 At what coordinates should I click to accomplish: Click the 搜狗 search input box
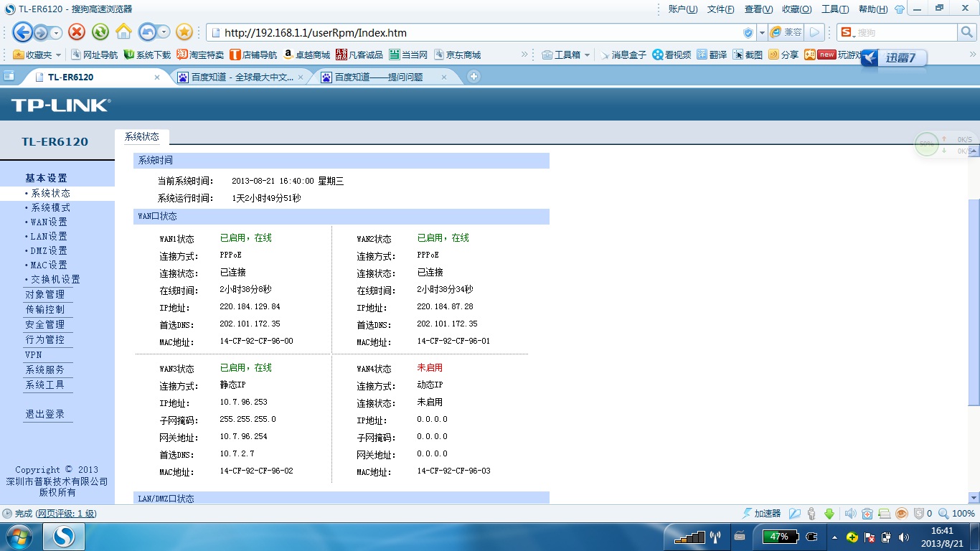coord(906,32)
